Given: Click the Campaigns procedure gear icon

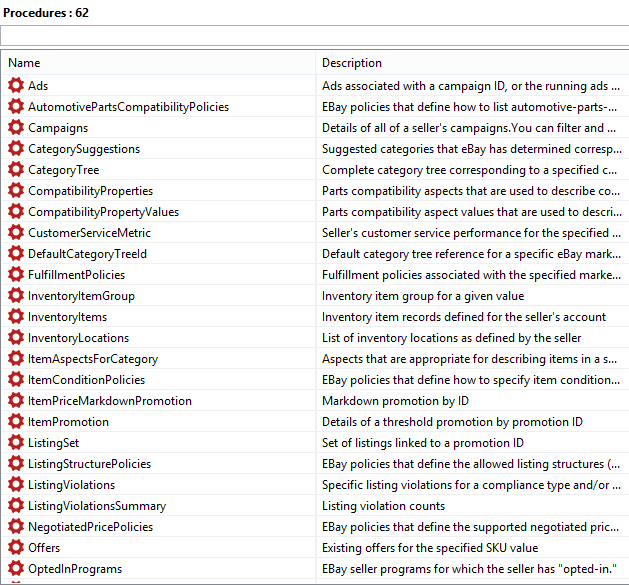Looking at the screenshot, I should pos(16,128).
